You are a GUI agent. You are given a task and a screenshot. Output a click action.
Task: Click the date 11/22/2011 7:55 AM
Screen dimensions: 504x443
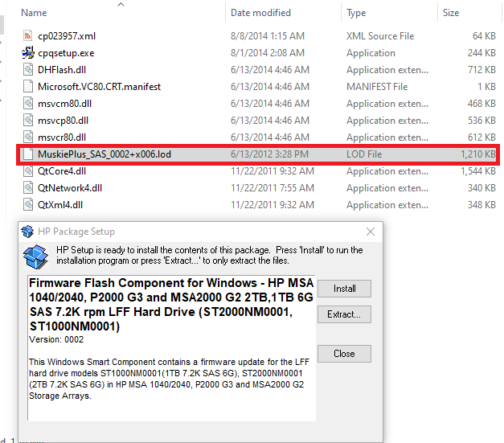pos(272,188)
